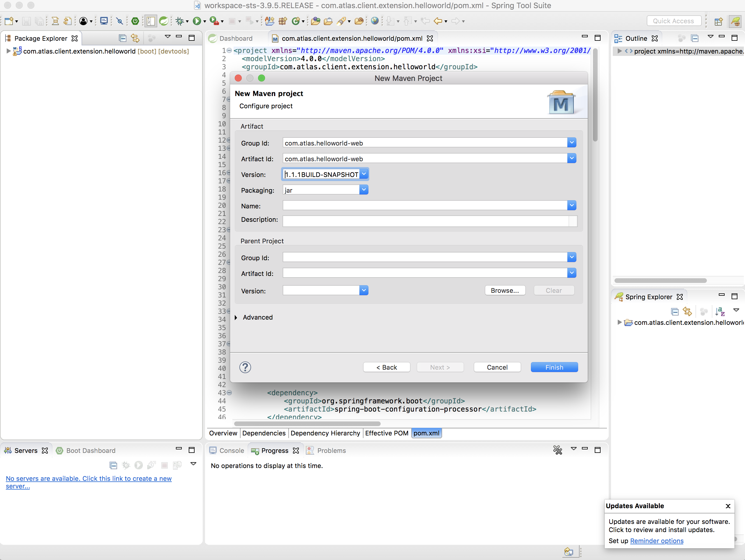The width and height of the screenshot is (745, 560).
Task: Click the Skip All Breakpoints toolbar icon
Action: click(x=120, y=21)
